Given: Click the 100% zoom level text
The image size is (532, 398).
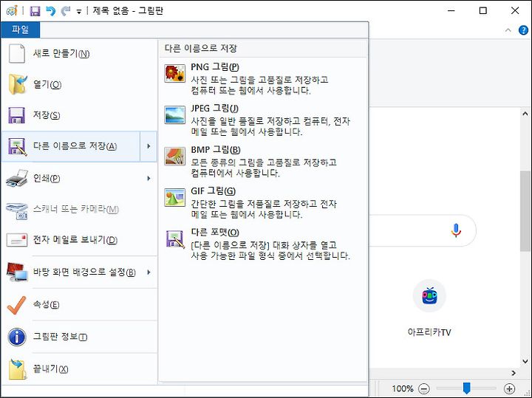Looking at the screenshot, I should (x=403, y=388).
